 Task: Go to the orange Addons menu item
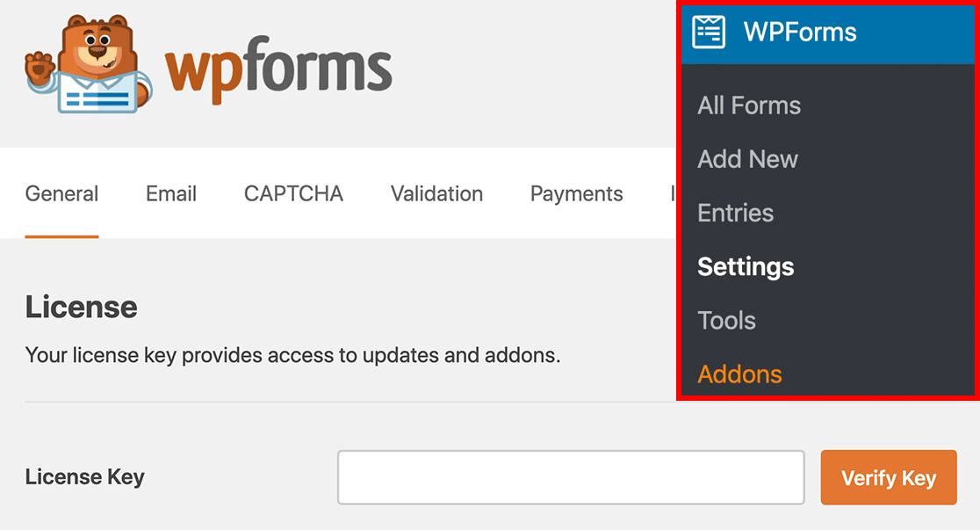point(739,374)
